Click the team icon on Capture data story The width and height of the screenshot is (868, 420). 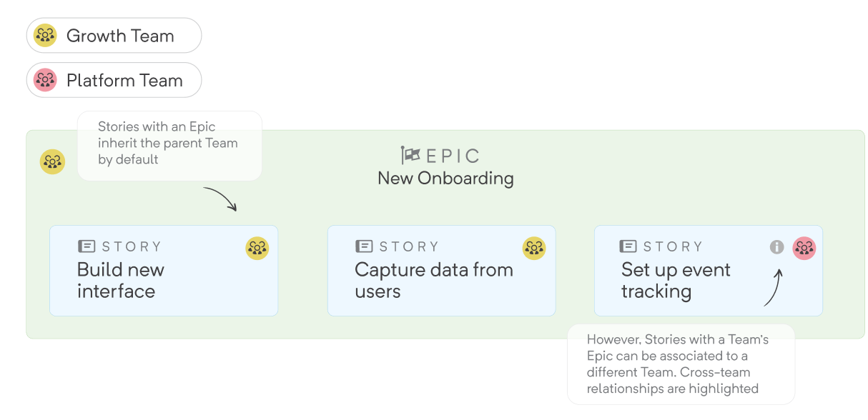534,248
